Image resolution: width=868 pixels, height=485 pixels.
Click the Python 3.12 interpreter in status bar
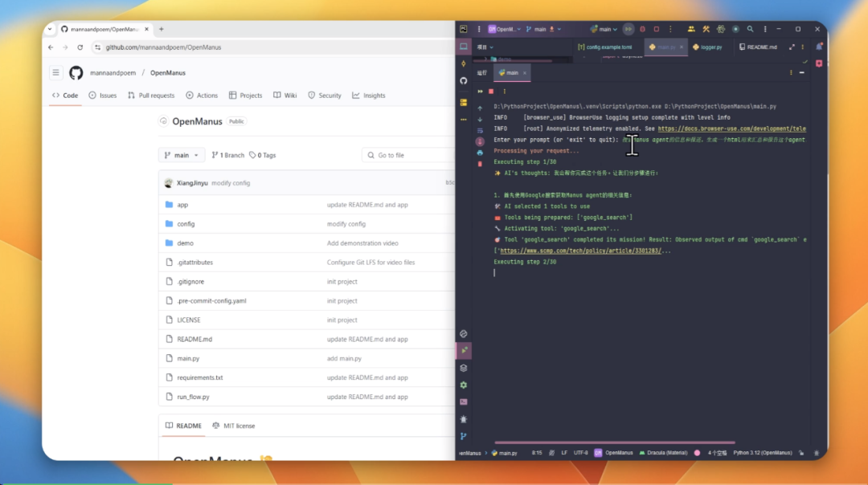click(762, 453)
